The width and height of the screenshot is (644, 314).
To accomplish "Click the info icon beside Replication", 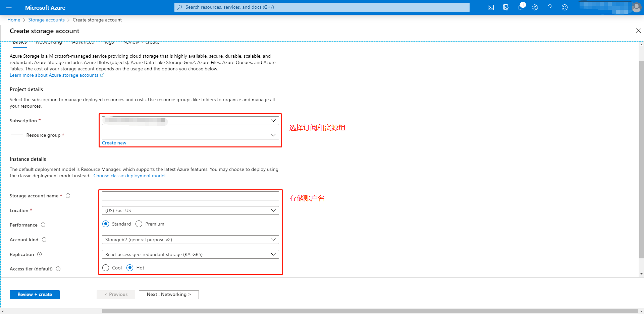I will coord(40,254).
